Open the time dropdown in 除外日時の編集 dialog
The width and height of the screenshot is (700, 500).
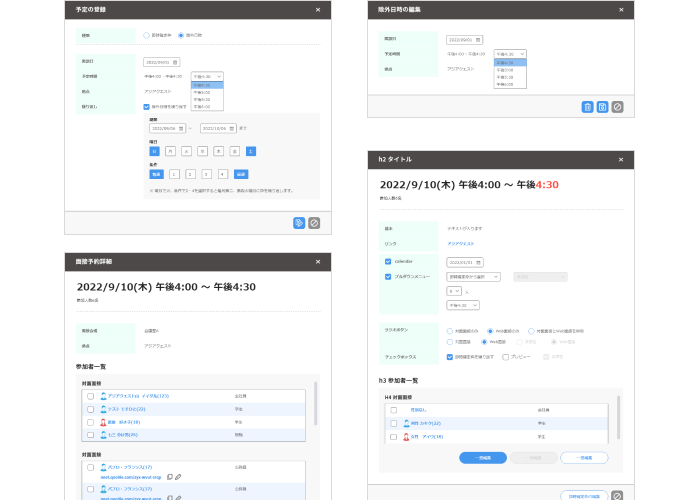coord(510,53)
